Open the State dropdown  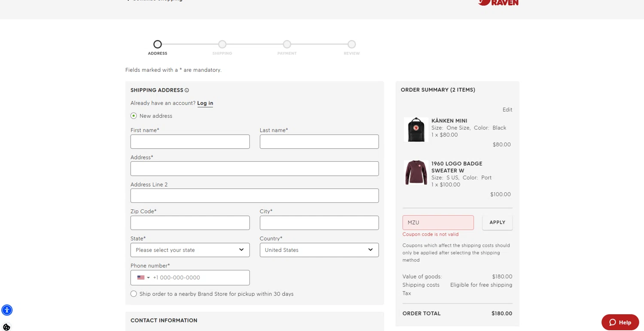click(190, 250)
